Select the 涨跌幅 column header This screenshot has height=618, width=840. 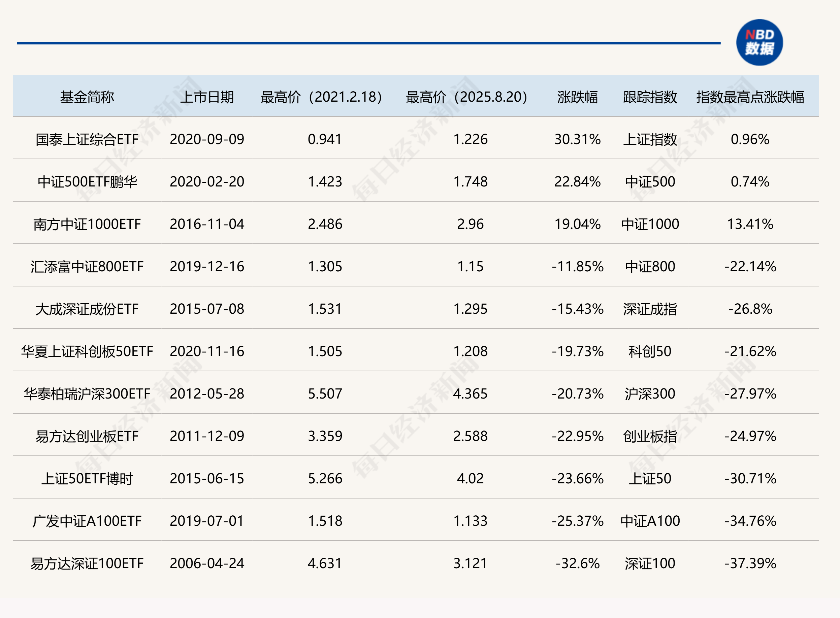tap(577, 97)
